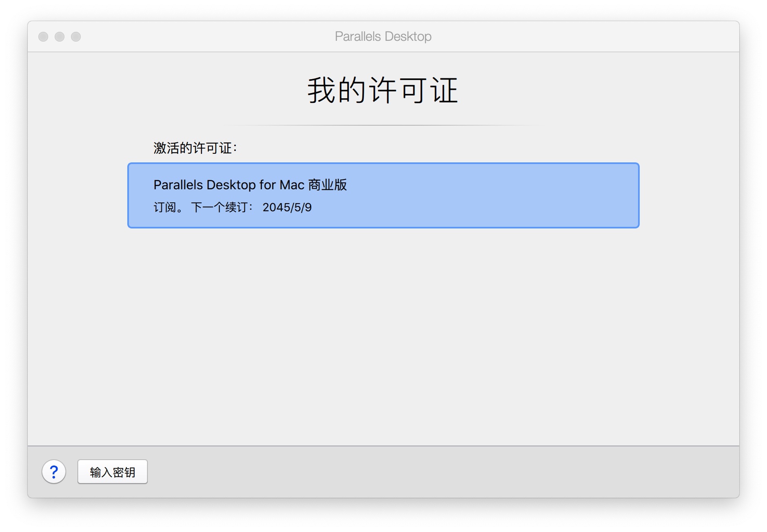Viewport: 767px width, 532px height.
Task: Click the word Desktop in the license name
Action: (231, 185)
